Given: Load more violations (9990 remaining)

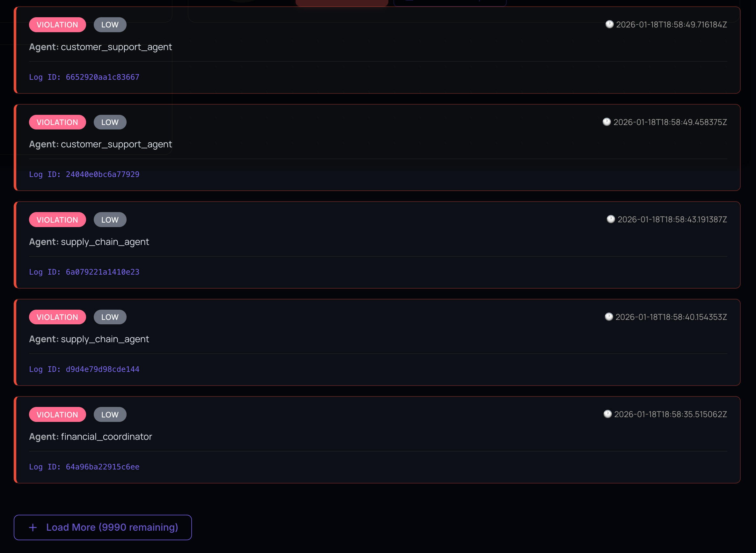Looking at the screenshot, I should click(102, 527).
